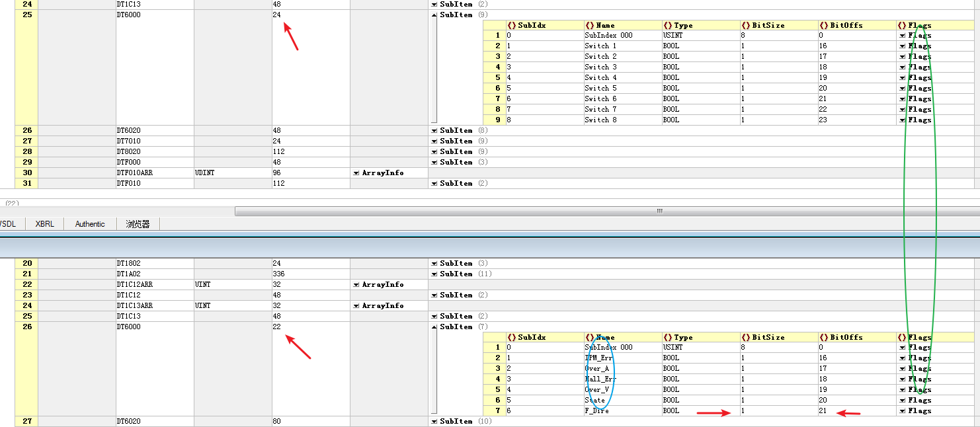Expand Flags for Switch 6 row
This screenshot has height=427, width=980.
(902, 99)
